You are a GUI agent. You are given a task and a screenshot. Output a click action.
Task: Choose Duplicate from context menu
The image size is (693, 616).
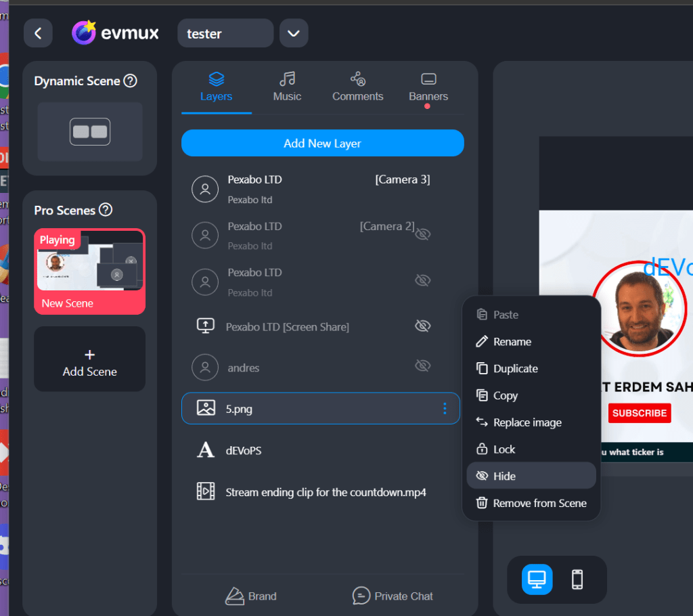tap(531, 369)
